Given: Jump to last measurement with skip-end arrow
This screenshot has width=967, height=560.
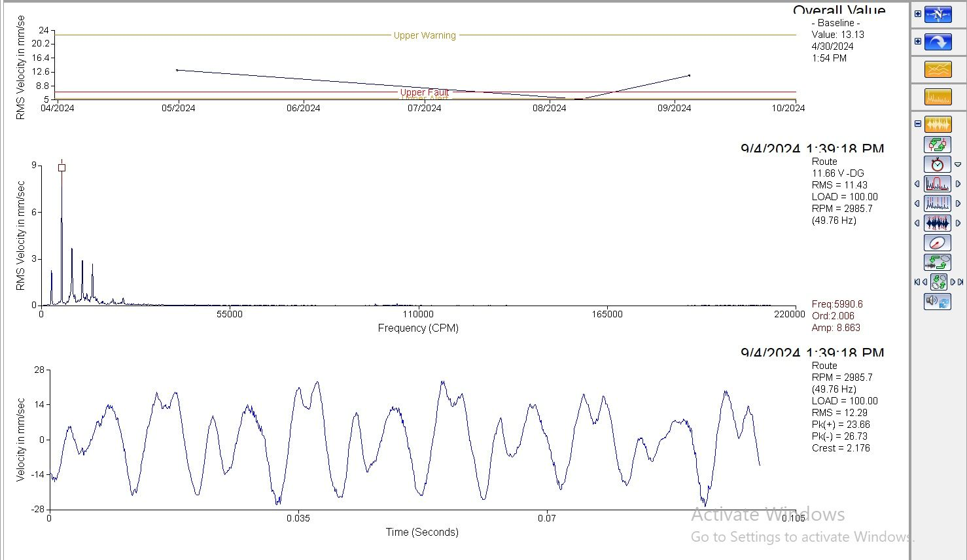Looking at the screenshot, I should pos(960,282).
